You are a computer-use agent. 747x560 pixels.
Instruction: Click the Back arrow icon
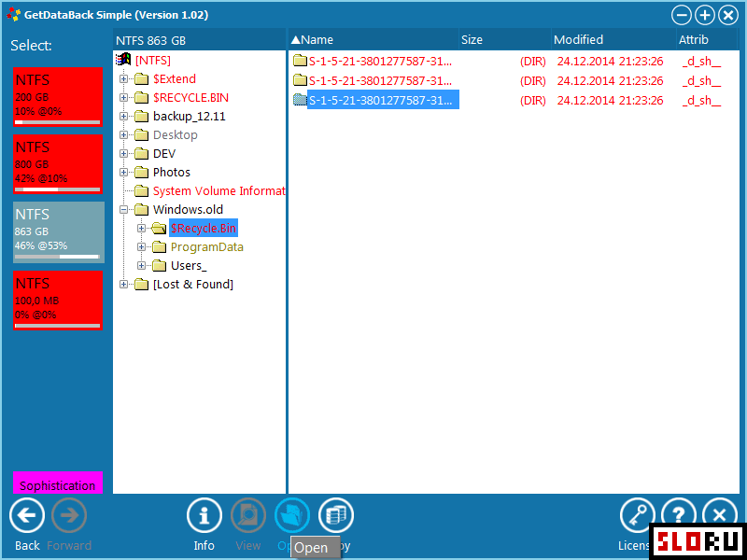click(x=27, y=515)
